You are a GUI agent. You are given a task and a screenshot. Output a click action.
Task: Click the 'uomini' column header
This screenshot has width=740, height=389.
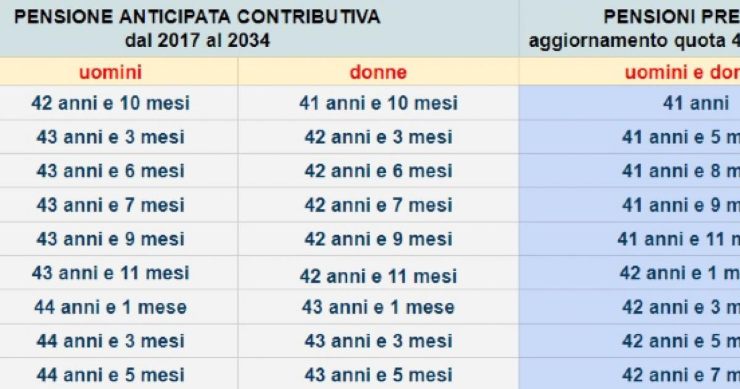point(110,72)
